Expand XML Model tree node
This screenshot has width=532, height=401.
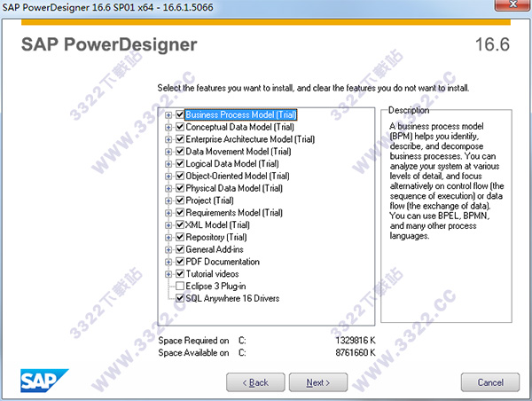point(168,225)
